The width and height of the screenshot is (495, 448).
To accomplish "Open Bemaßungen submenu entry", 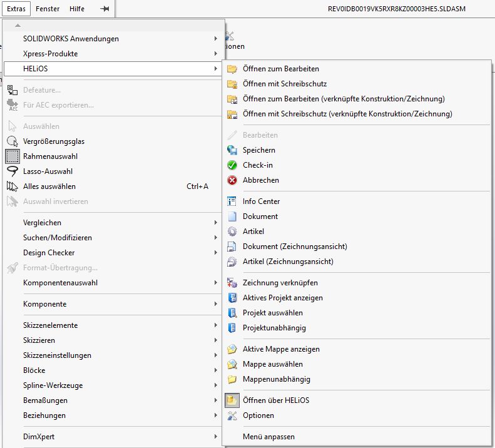I will tap(113, 400).
